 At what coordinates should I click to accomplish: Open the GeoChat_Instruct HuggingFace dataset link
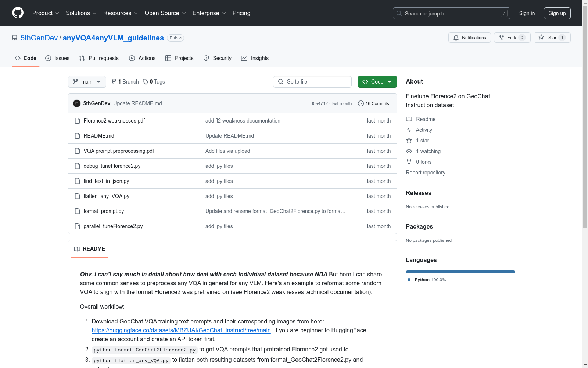click(x=181, y=330)
